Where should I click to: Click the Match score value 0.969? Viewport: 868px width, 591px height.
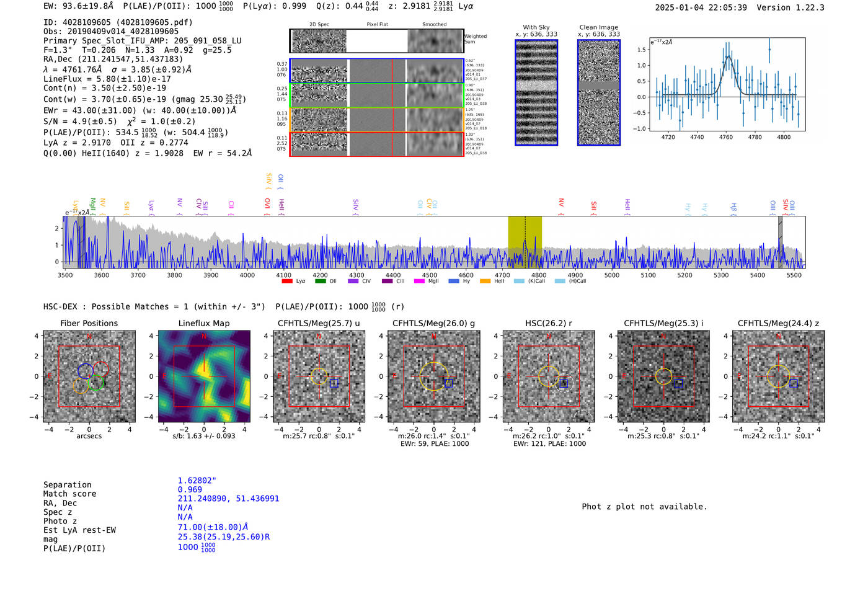190,490
